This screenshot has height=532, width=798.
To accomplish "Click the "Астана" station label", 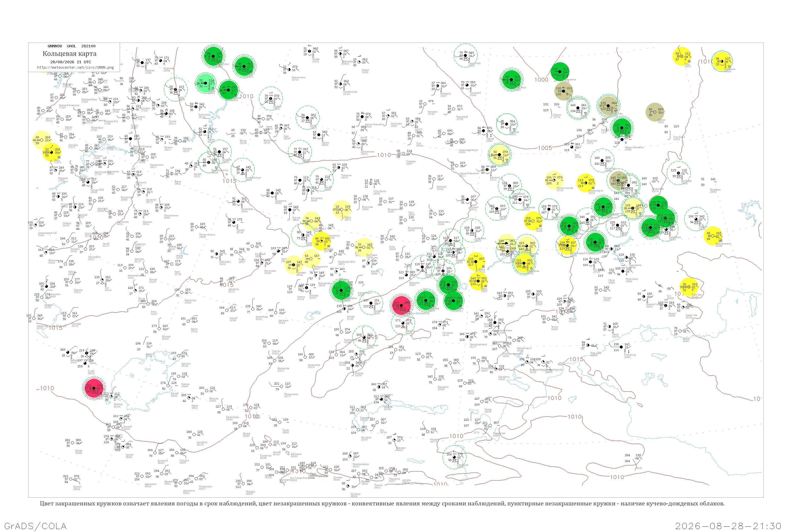I will (x=351, y=317).
